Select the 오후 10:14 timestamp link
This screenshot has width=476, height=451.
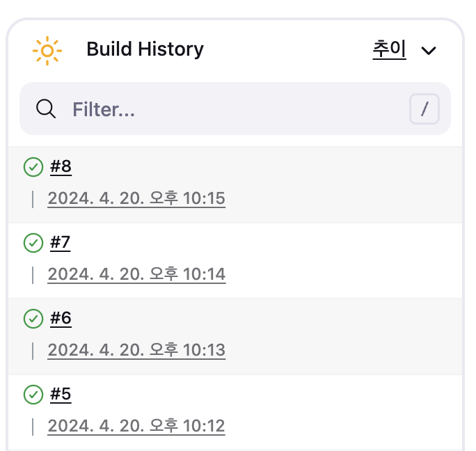click(x=136, y=275)
